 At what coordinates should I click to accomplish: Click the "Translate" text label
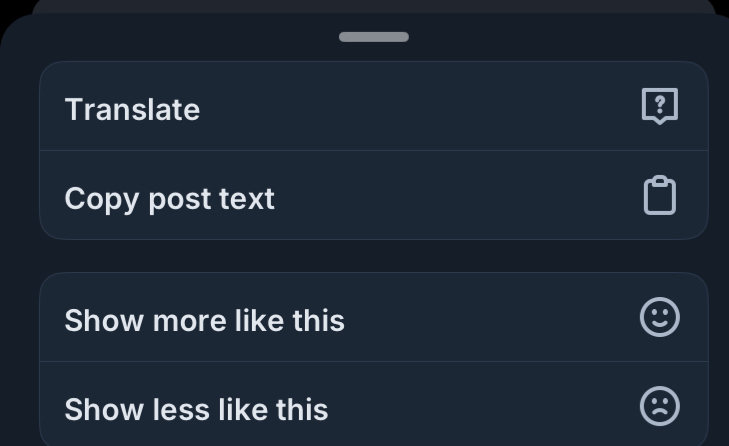(132, 109)
